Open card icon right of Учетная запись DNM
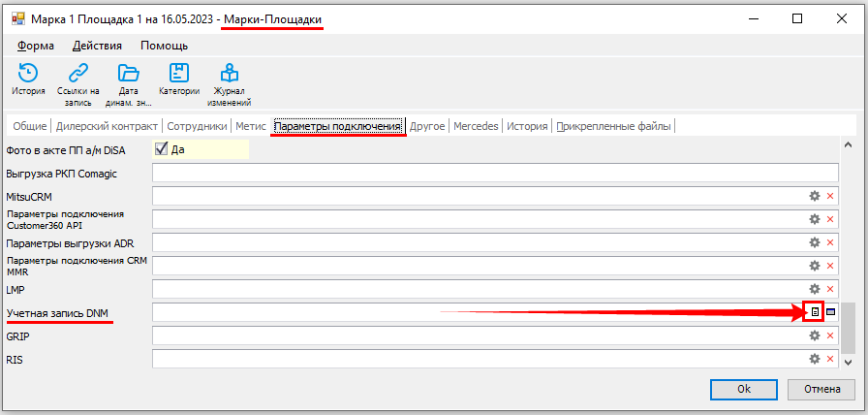Image resolution: width=868 pixels, height=415 pixels. [830, 312]
